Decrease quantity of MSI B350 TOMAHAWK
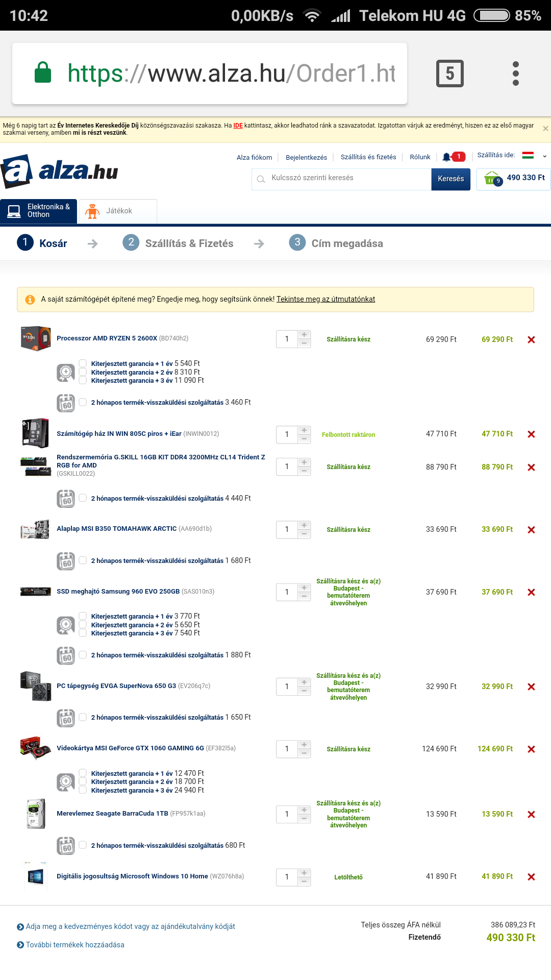Screen dimensions: 551x980 304,534
